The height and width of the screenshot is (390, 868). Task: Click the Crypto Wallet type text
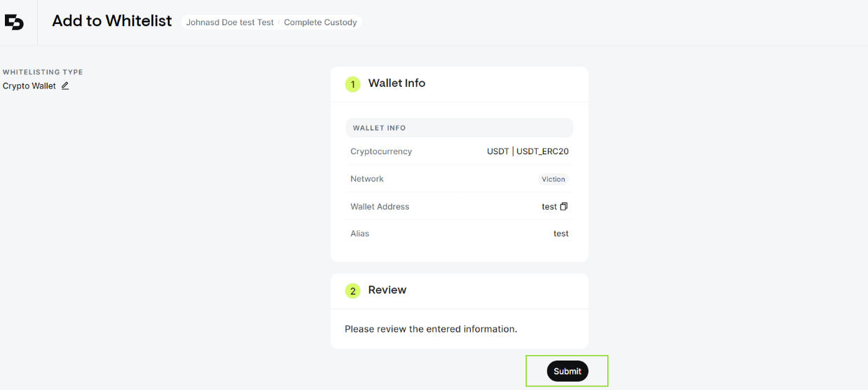tap(29, 86)
